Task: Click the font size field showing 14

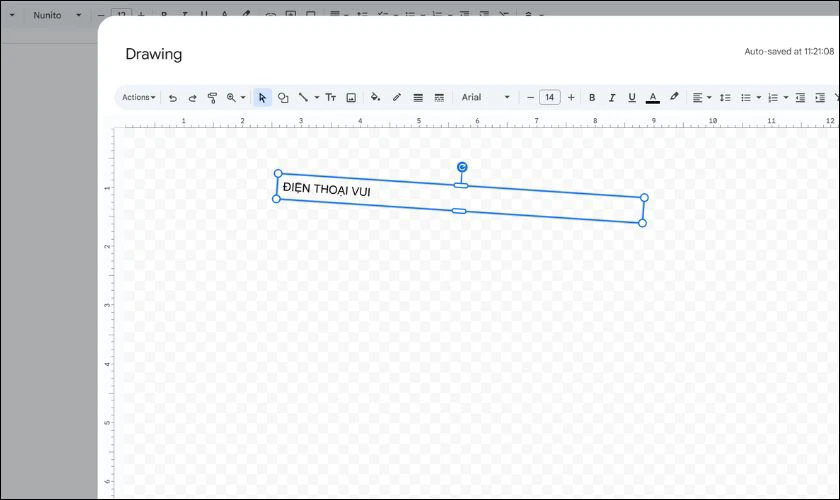Action: [550, 98]
